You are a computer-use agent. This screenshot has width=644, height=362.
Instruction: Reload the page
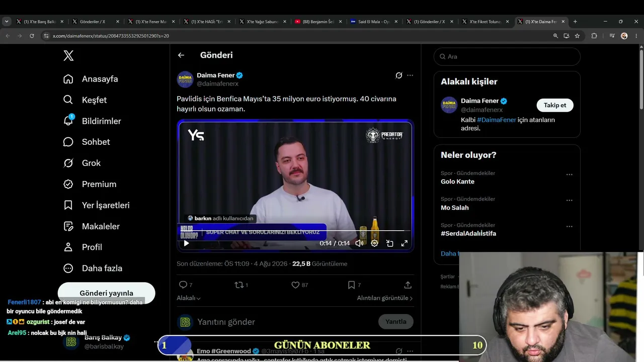(32, 36)
